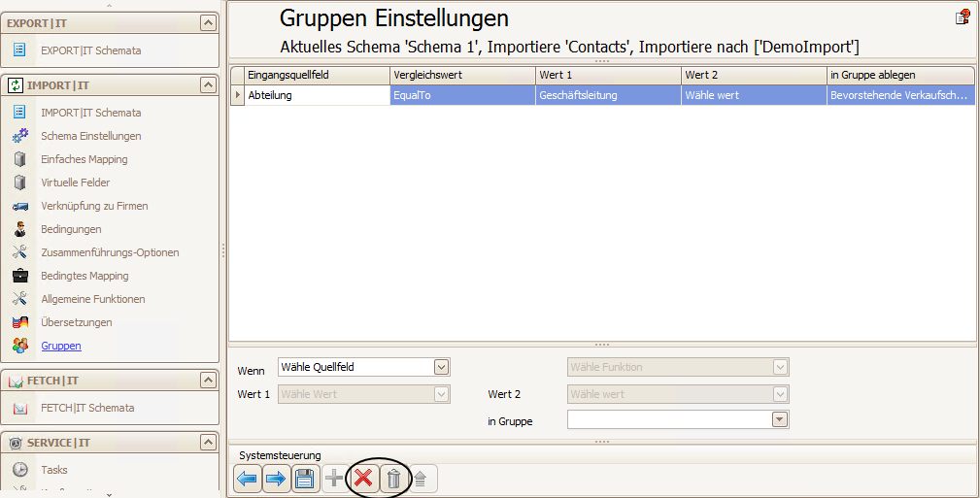Screen dimensions: 980x498
Task: Collapse the EXPORT|IT panel
Action: point(208,23)
